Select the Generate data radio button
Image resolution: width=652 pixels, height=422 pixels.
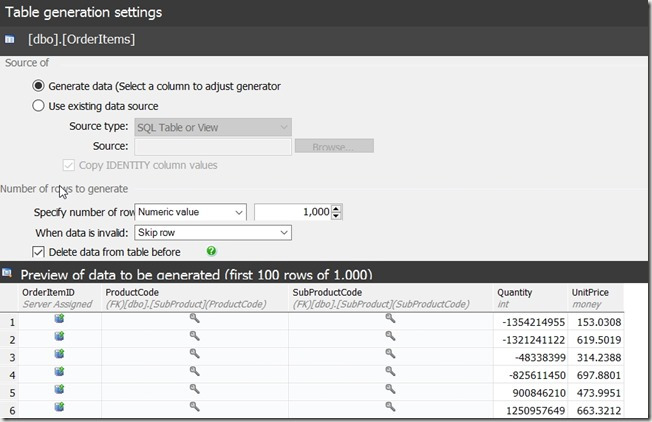(x=39, y=86)
